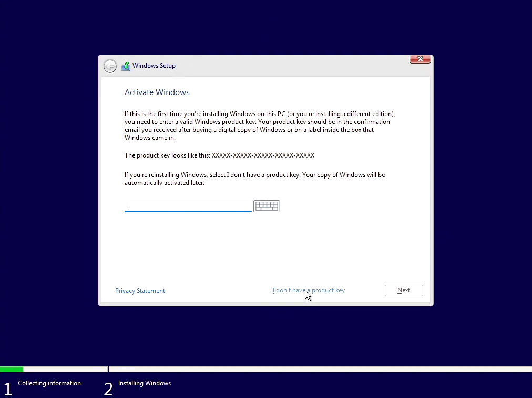532x398 pixels.
Task: Open the on-screen keyboard
Action: 267,206
